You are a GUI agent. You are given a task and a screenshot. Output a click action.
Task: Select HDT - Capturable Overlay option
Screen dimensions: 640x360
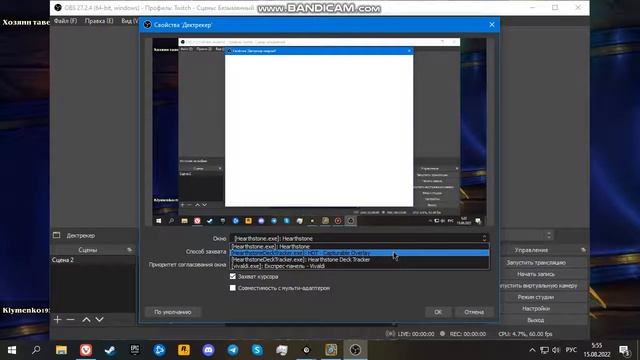(x=359, y=253)
